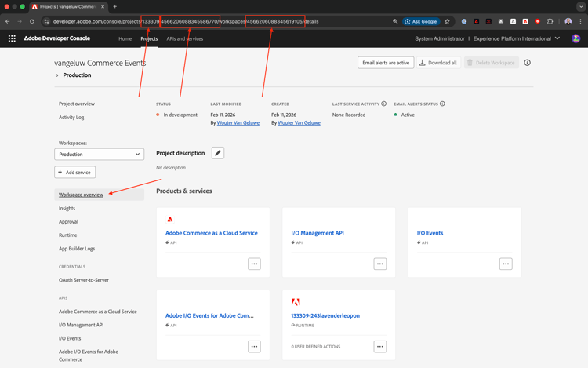Open Approval sidebar item
This screenshot has height=368, width=588.
pos(68,222)
